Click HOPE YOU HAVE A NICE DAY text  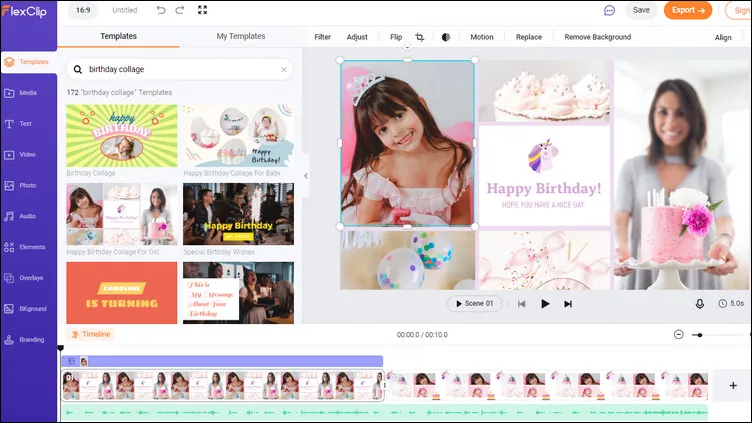pyautogui.click(x=543, y=205)
